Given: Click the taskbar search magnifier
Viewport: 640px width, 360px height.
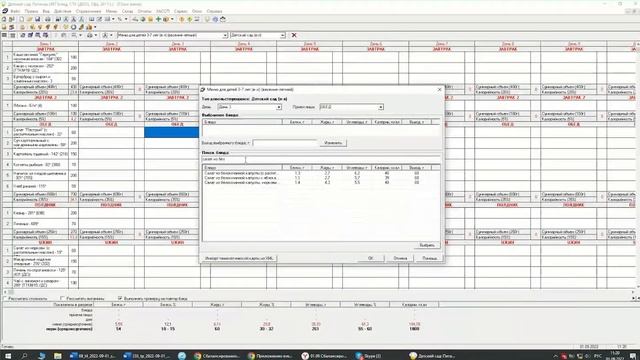Looking at the screenshot, I should [x=24, y=356].
